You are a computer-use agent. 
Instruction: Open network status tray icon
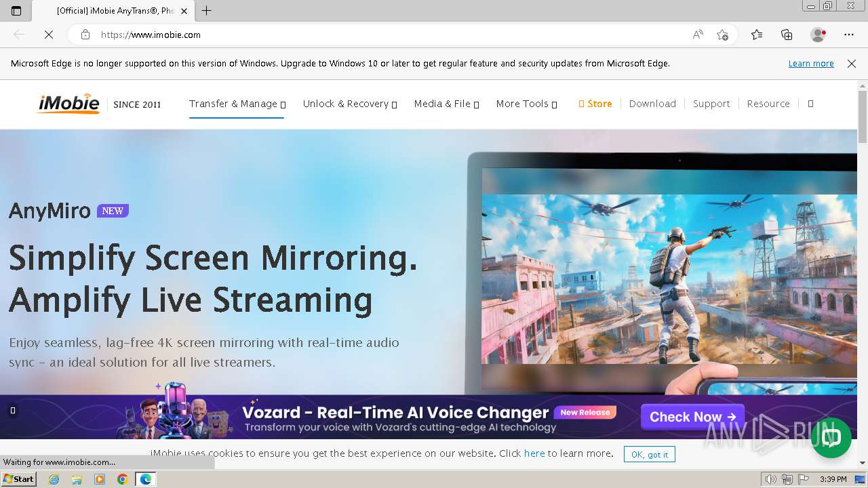point(787,479)
